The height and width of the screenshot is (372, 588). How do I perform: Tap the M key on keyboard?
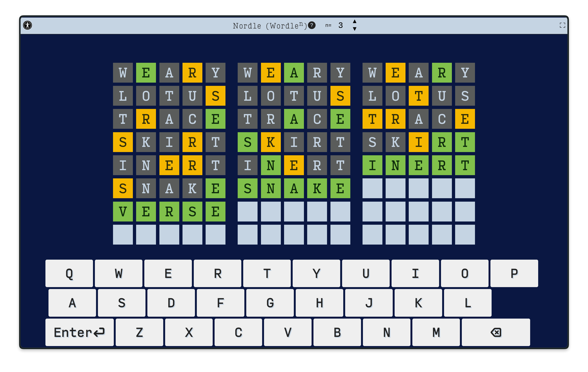pyautogui.click(x=436, y=332)
